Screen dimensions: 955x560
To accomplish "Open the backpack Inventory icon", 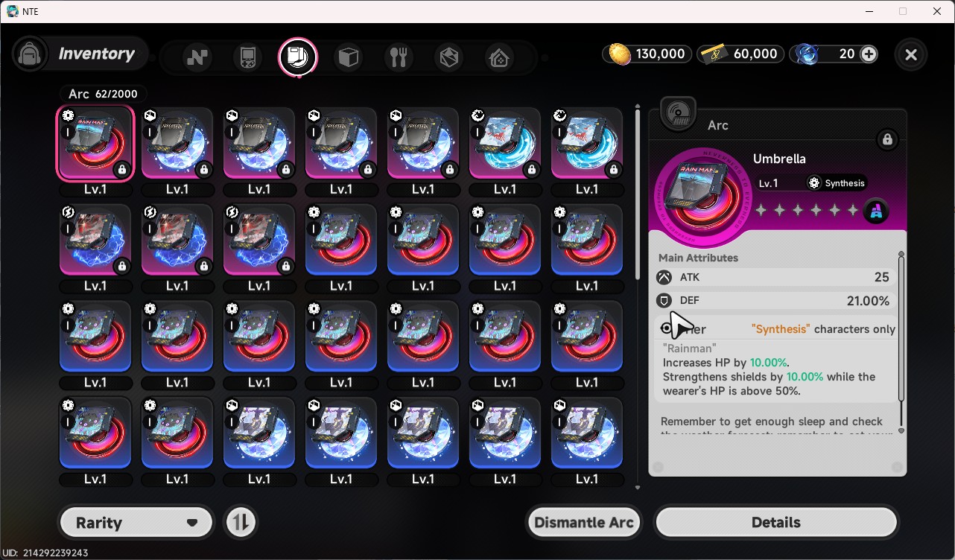I will click(x=31, y=54).
